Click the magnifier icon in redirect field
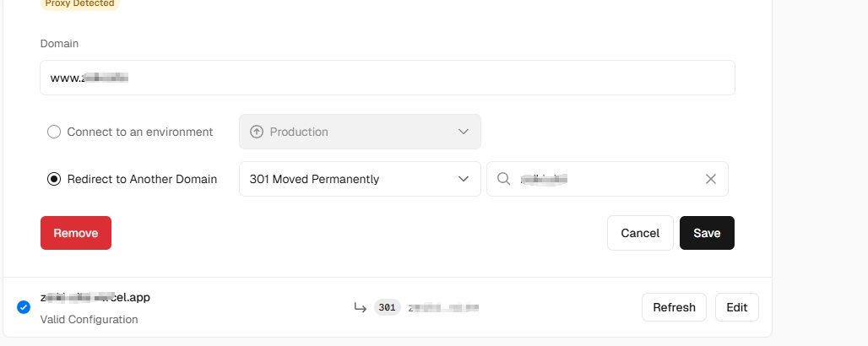Image resolution: width=868 pixels, height=346 pixels. [504, 179]
